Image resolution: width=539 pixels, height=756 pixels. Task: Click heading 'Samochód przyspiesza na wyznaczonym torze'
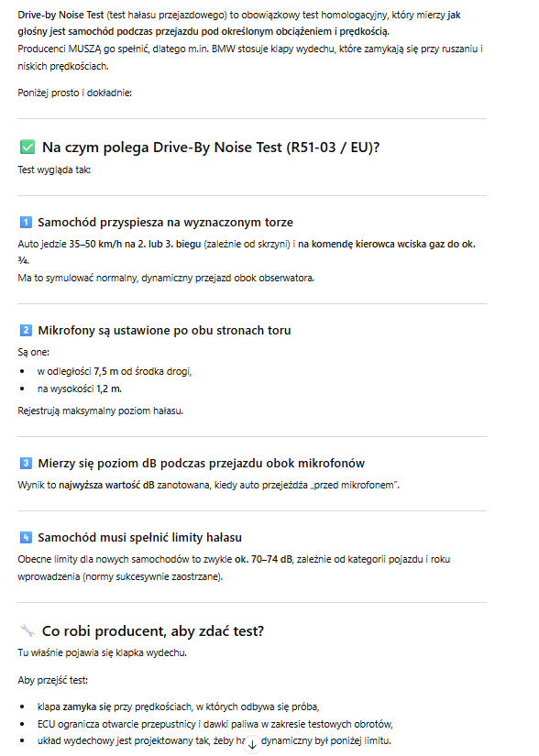pyautogui.click(x=165, y=223)
